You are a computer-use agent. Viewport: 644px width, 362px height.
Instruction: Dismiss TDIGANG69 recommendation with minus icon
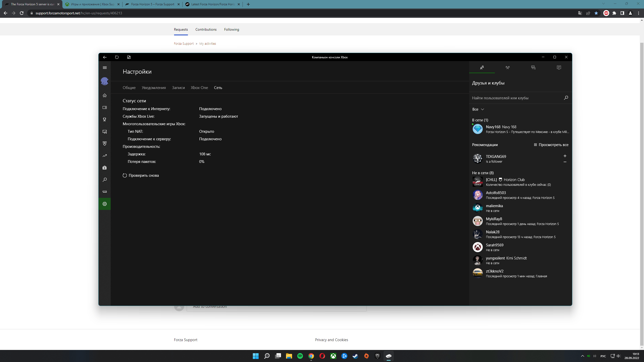565,162
